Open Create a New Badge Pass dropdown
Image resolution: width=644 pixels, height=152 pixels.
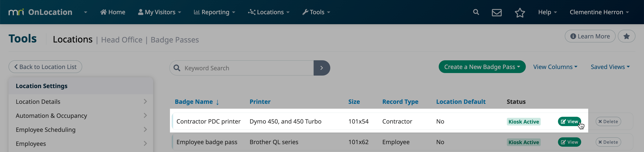click(x=482, y=67)
